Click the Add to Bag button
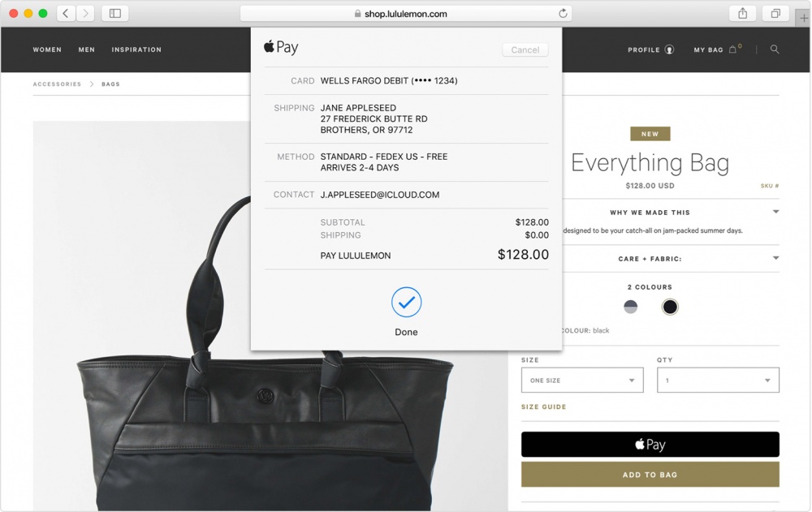The width and height of the screenshot is (812, 512). (650, 474)
